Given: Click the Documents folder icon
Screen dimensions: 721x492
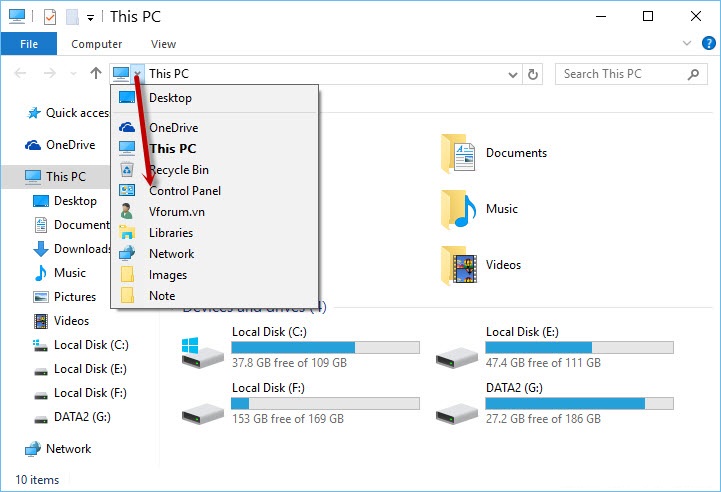Looking at the screenshot, I should coord(458,154).
